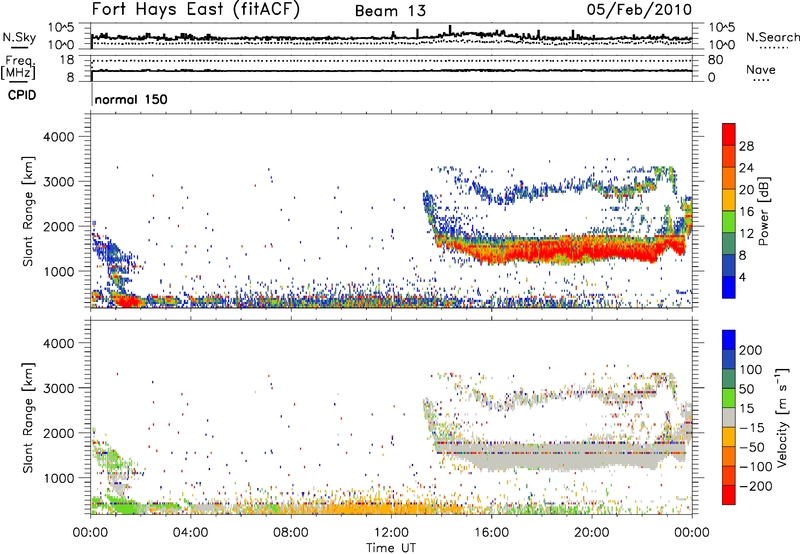
Task: Click the '2000' tick in the power panel
Action: click(x=58, y=227)
